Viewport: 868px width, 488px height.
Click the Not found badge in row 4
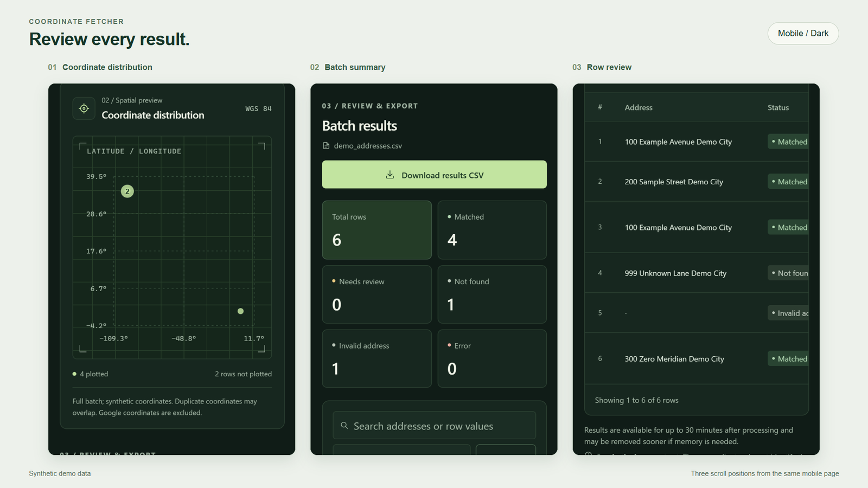click(788, 273)
